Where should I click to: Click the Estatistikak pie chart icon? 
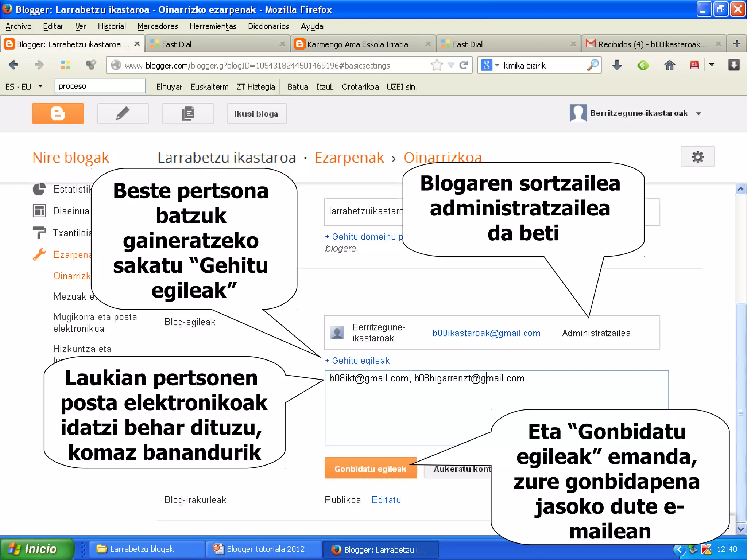[39, 189]
